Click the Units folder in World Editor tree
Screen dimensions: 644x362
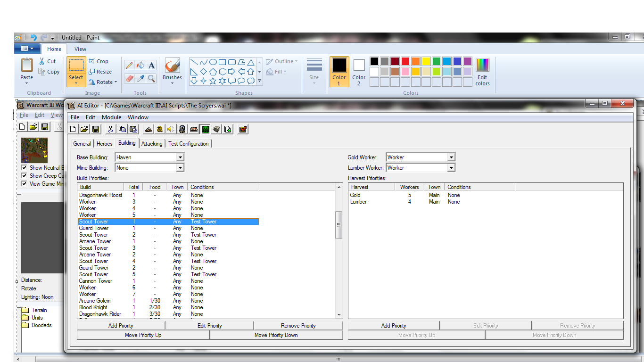[x=37, y=318]
